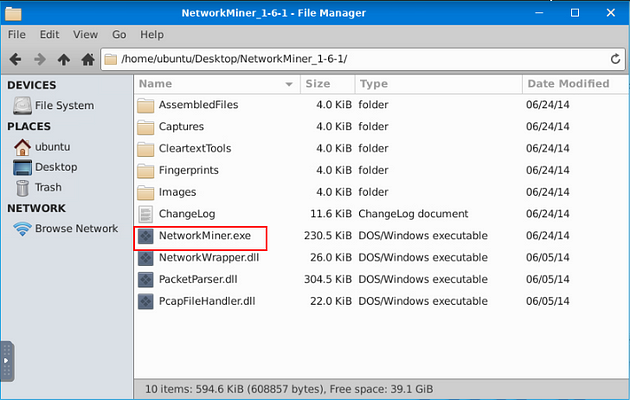Select the Captures folder icon
Screen dimensions: 630x400
pyautogui.click(x=145, y=127)
